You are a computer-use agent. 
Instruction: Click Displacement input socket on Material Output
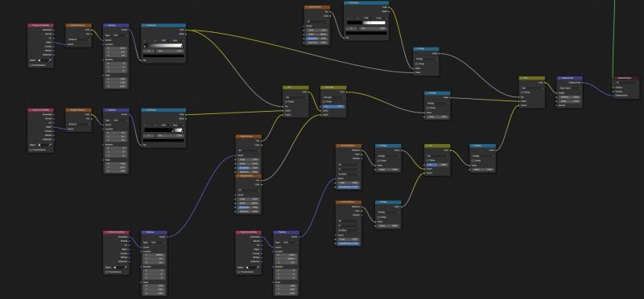click(614, 96)
